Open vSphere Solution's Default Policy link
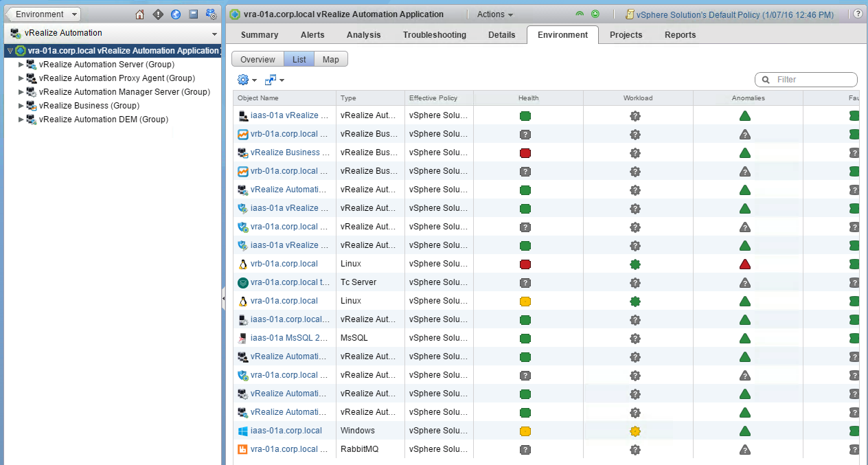This screenshot has width=868, height=465. [x=735, y=14]
